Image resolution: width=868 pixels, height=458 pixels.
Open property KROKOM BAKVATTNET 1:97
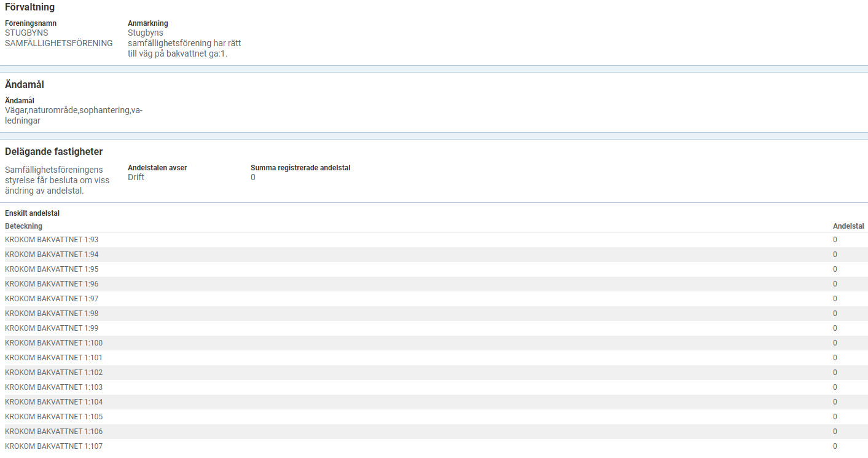pos(52,299)
